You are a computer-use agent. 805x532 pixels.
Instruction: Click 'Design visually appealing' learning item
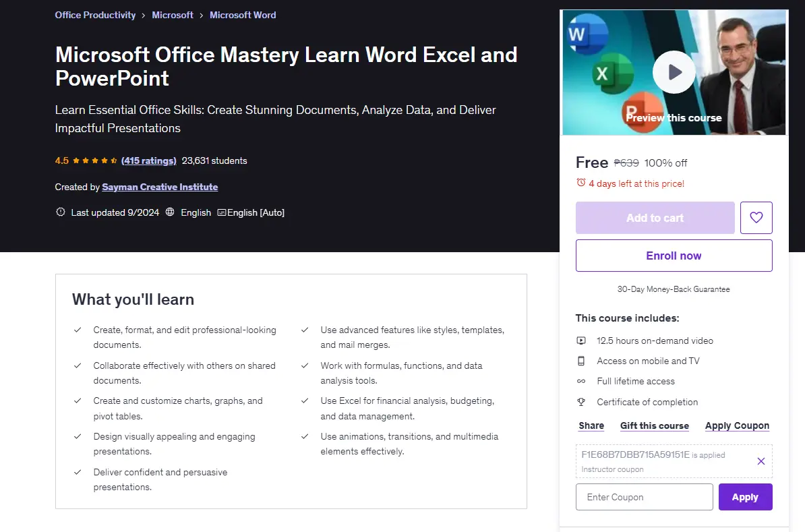pos(174,444)
